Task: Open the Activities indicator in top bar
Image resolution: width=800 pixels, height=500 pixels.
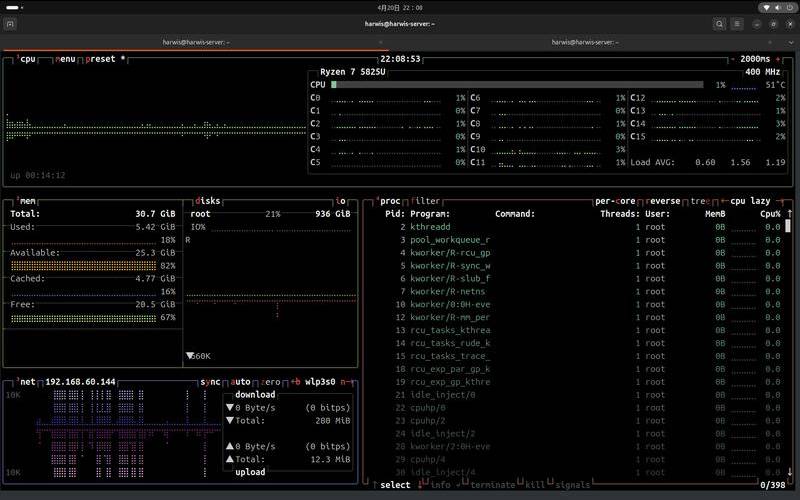Action: [14, 8]
